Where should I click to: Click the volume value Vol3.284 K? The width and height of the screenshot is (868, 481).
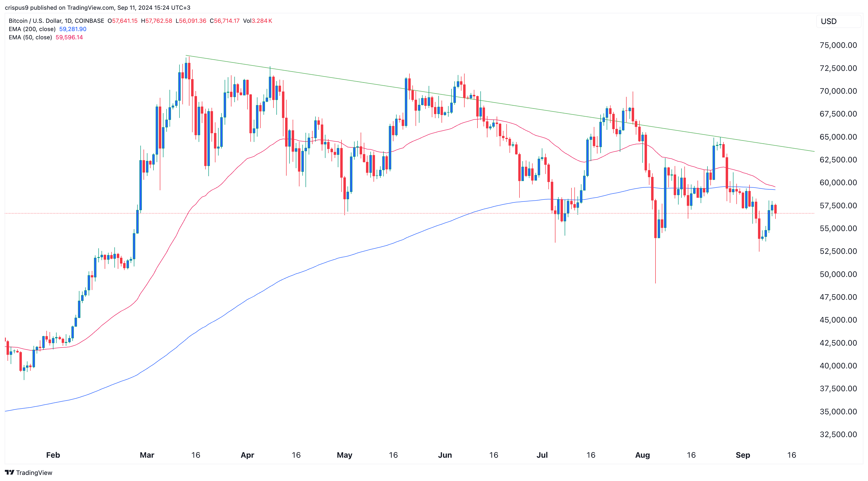(x=258, y=21)
